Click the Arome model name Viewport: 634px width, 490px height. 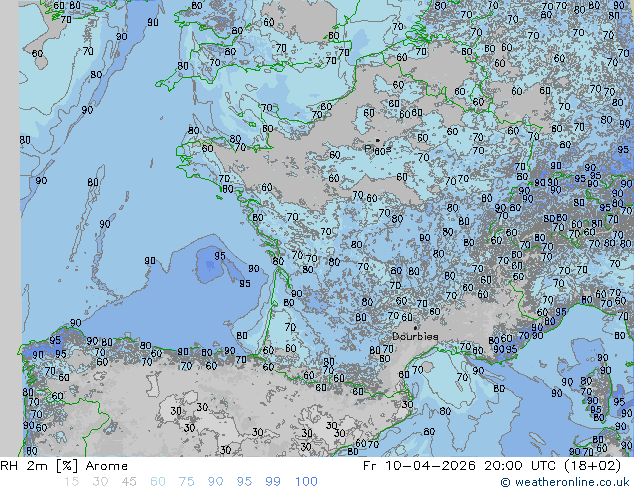(x=106, y=466)
